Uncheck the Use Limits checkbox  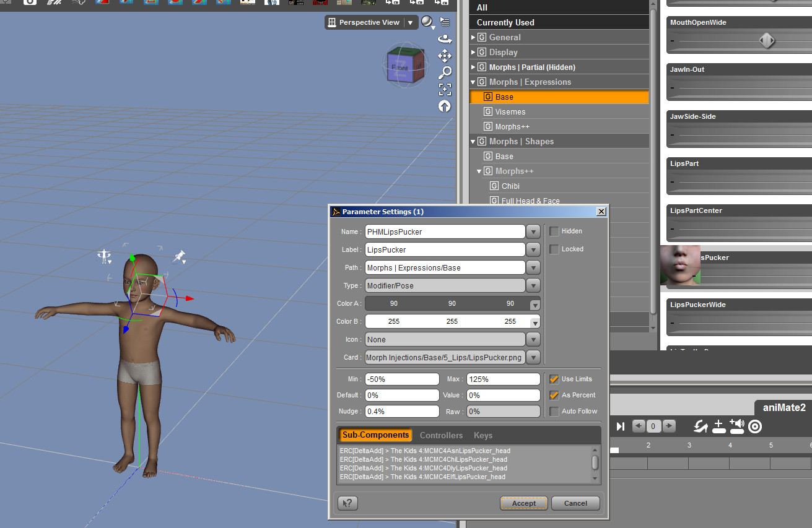[554, 379]
